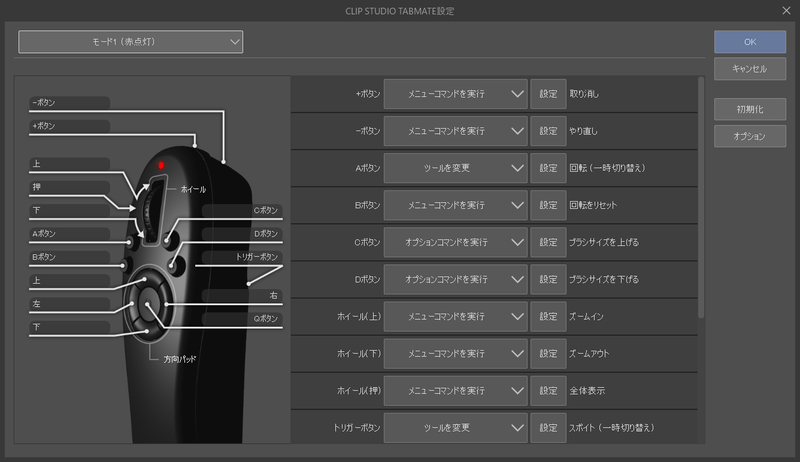800x462 pixels.
Task: Click the ズームアウト command text
Action: (589, 353)
